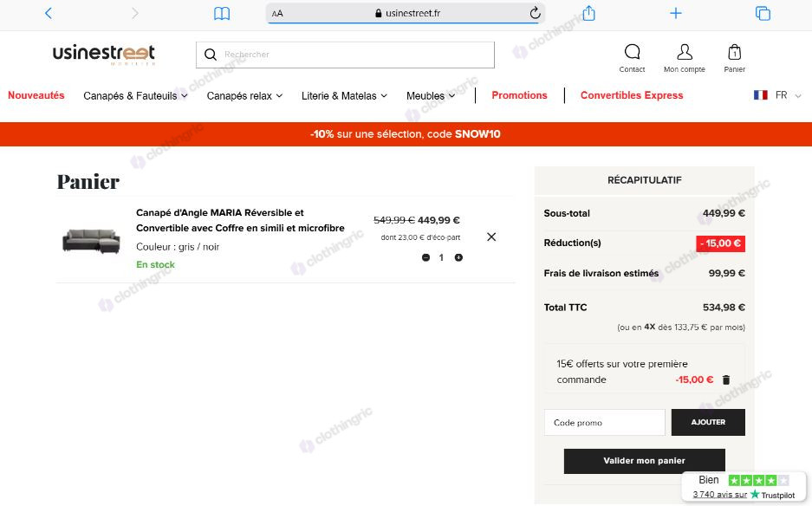Open the Panier bag icon
Screen dimensions: 812x506
coord(734,57)
